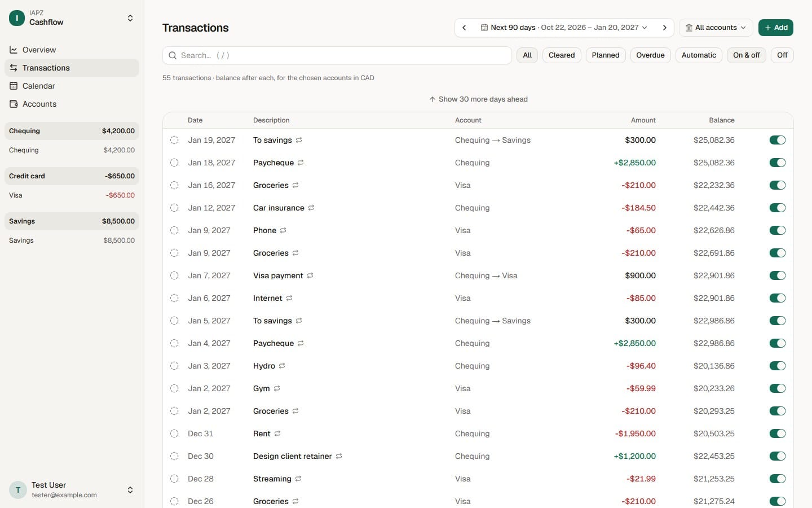
Task: Click recurring icon next to Design client retainer
Action: (x=339, y=456)
